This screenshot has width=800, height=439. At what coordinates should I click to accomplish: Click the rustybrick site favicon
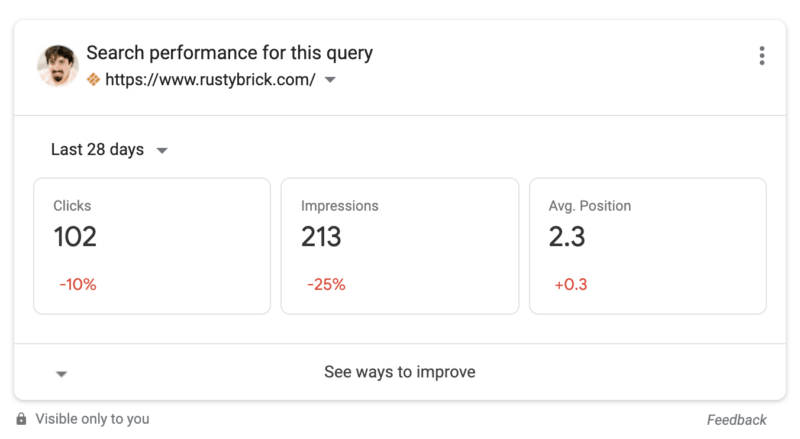coord(93,80)
